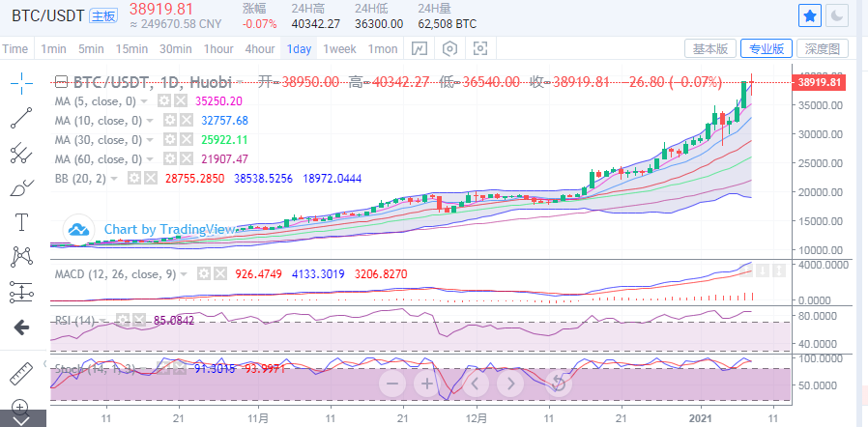Image resolution: width=868 pixels, height=427 pixels.
Task: Open 深度图 depth chart view
Action: [823, 48]
